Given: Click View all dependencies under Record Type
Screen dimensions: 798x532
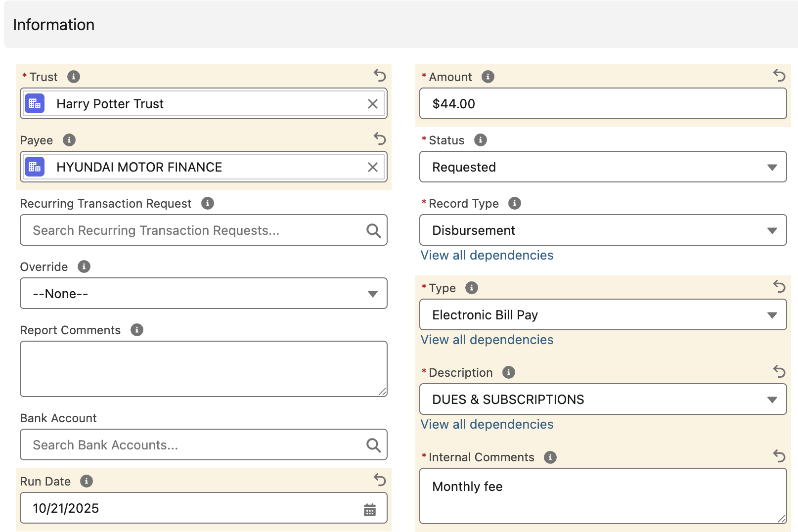Looking at the screenshot, I should click(487, 255).
